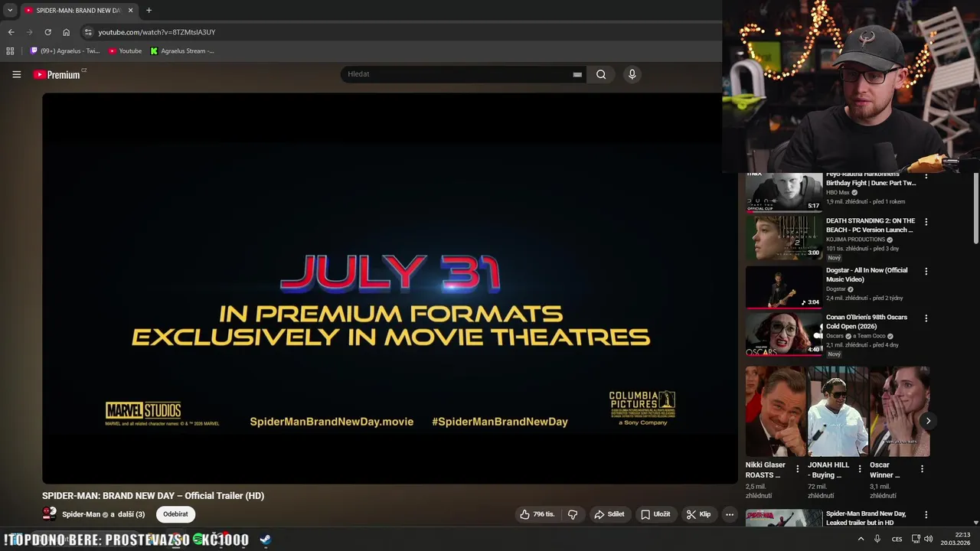
Task: Open the Youtube bookmark
Action: tap(125, 51)
